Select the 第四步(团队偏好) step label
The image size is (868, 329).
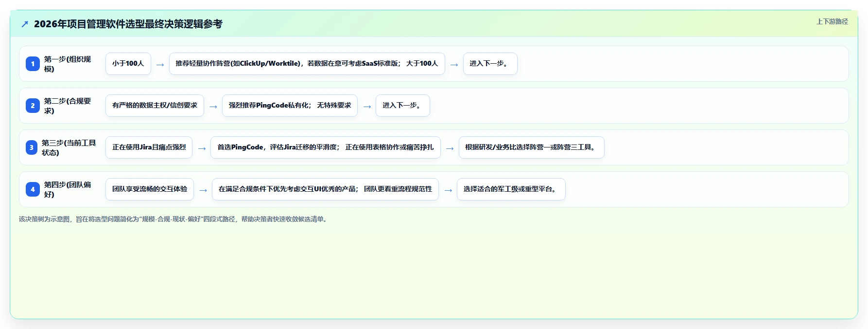point(68,189)
